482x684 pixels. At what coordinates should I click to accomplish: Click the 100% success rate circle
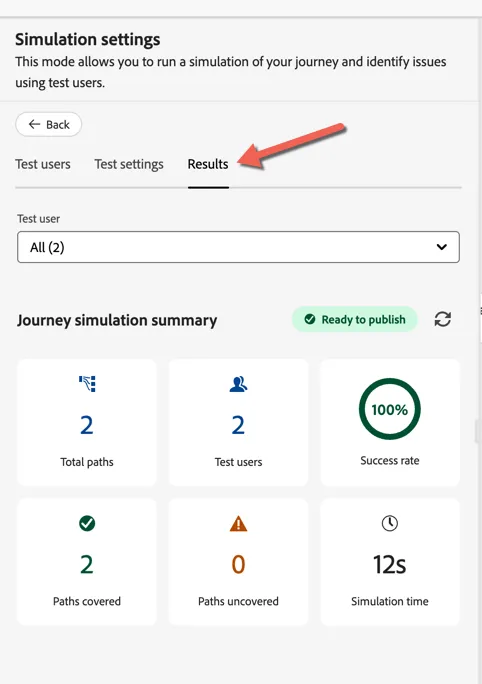pos(390,409)
